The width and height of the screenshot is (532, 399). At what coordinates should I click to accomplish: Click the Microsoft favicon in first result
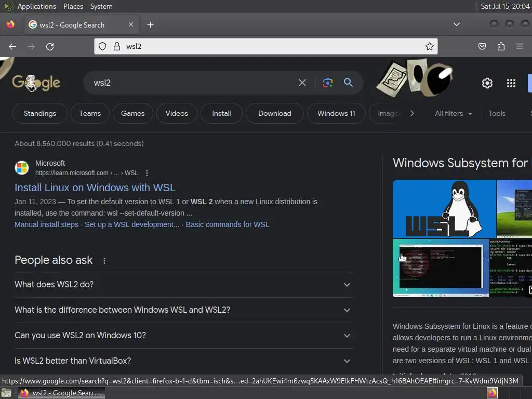[x=22, y=168]
